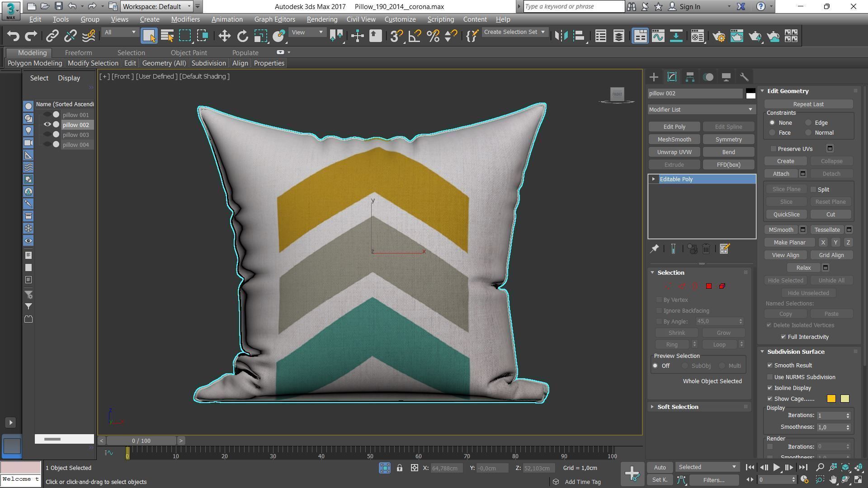Toggle the 3D Snaps icon
868x488 pixels.
(x=396, y=36)
